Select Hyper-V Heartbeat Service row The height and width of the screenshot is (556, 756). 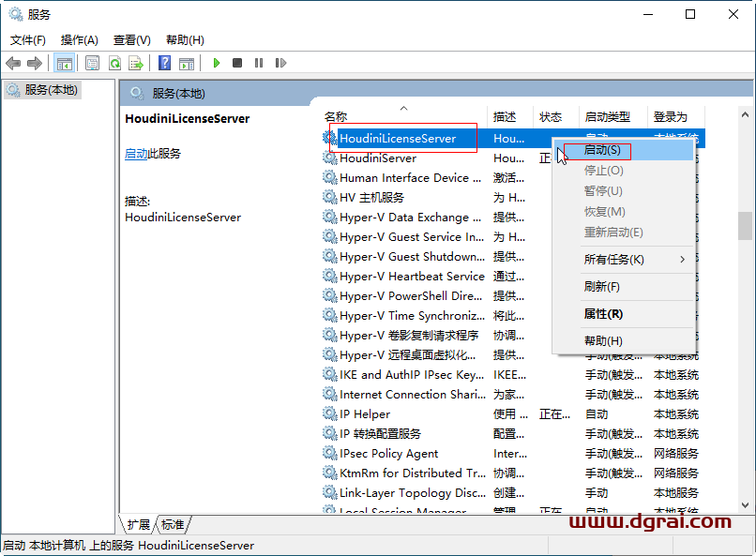click(x=513, y=277)
